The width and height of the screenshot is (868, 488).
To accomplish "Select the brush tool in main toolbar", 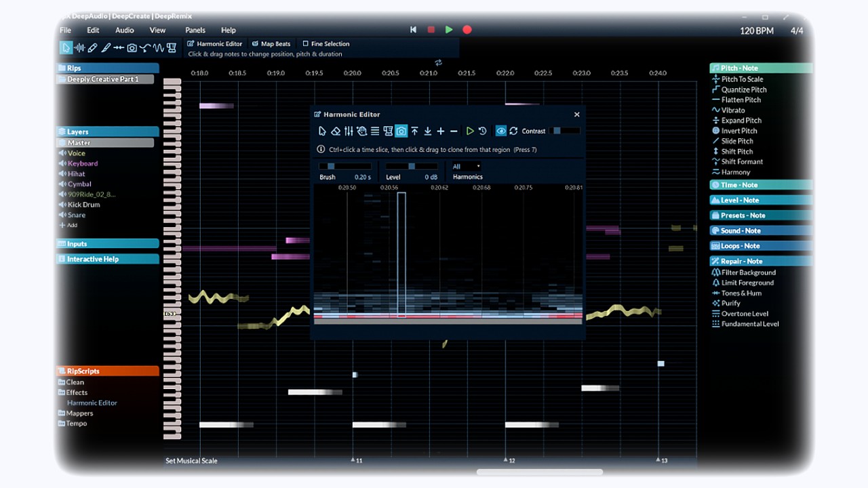I will tap(106, 48).
